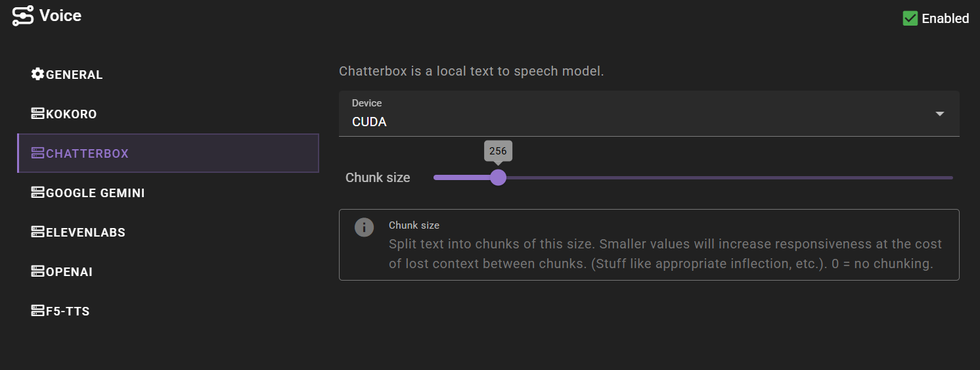Open the Device dropdown arrow
The height and width of the screenshot is (370, 980).
pyautogui.click(x=940, y=114)
